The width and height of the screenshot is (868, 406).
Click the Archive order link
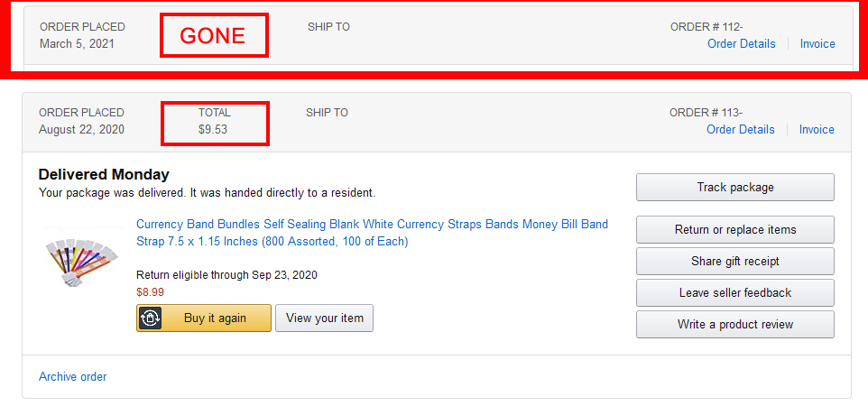pyautogui.click(x=72, y=376)
